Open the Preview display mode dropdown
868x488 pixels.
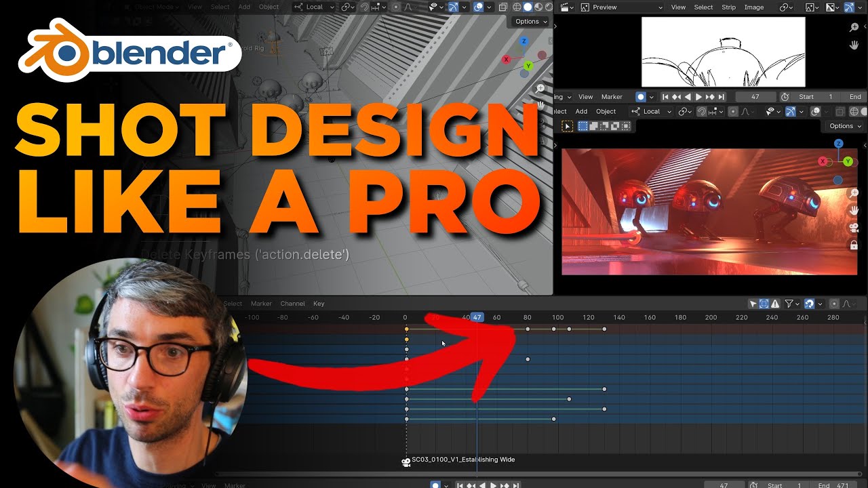click(623, 7)
